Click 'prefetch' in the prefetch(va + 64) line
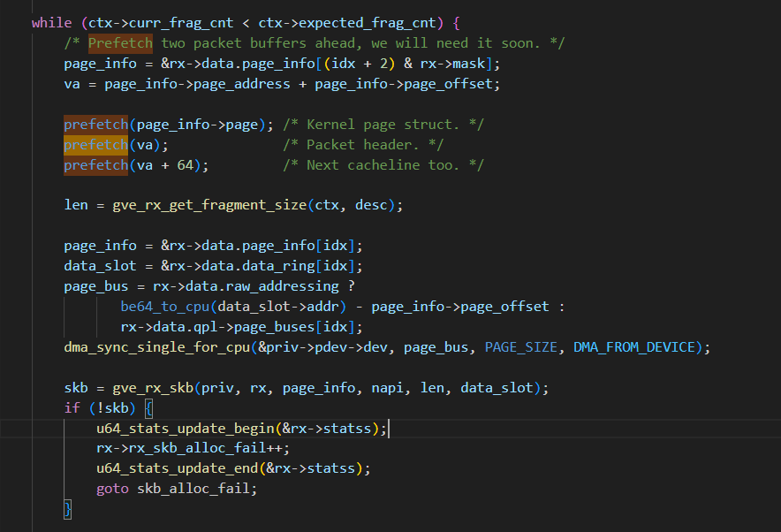Image resolution: width=781 pixels, height=532 pixels. click(x=96, y=165)
